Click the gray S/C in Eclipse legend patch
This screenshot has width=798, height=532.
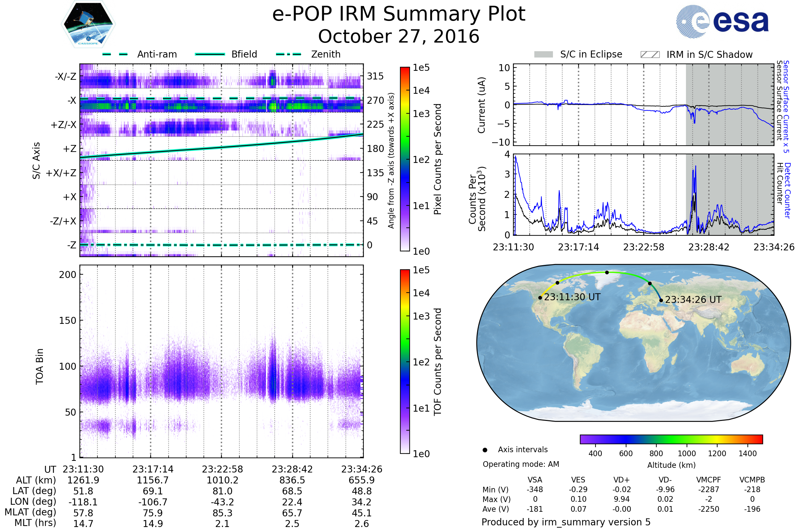click(x=544, y=55)
